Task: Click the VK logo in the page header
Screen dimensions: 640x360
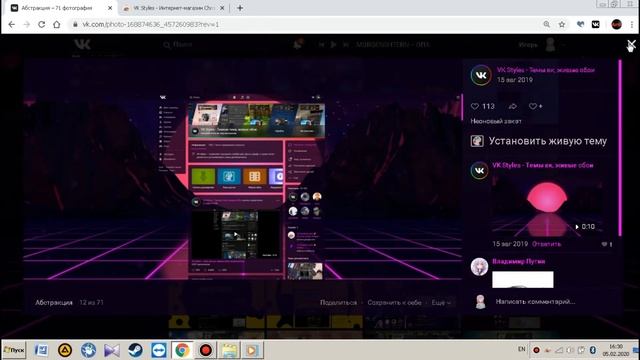Action: click(82, 44)
